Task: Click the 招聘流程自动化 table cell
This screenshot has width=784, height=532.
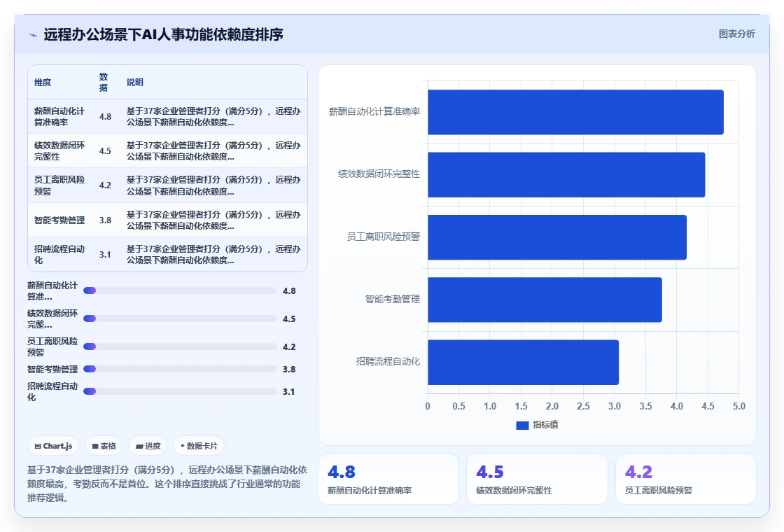Action: pos(59,254)
